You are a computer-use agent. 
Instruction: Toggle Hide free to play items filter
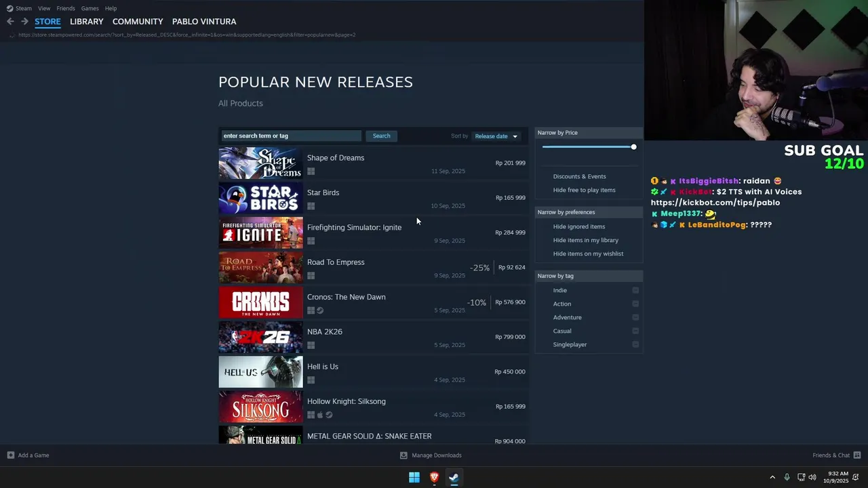tap(584, 190)
